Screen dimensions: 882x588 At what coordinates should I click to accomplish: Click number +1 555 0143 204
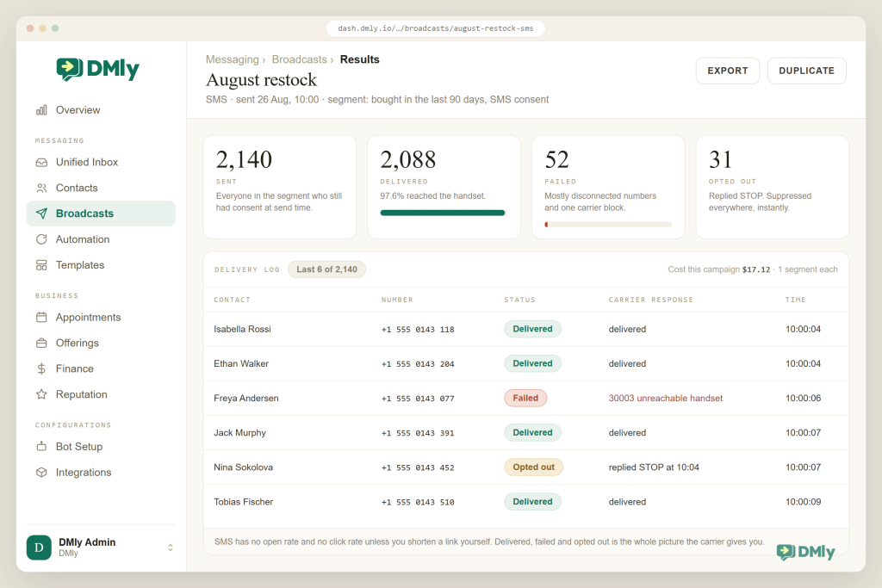coord(418,364)
